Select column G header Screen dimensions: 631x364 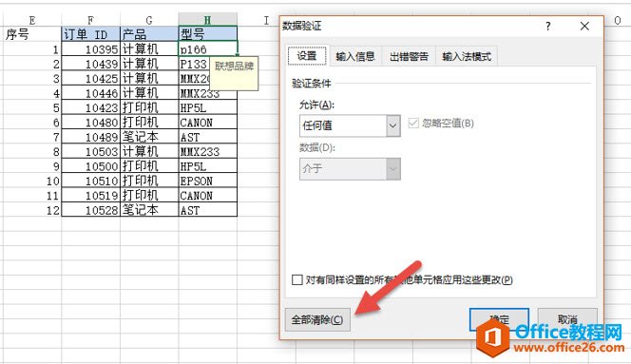coord(149,20)
